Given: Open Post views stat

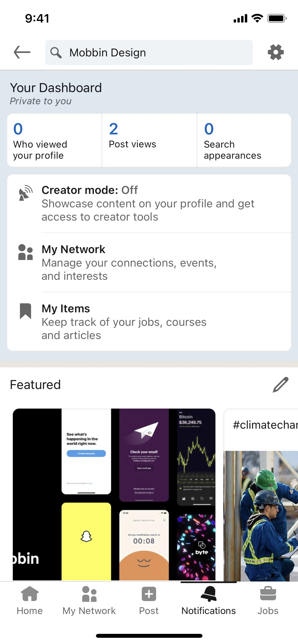Looking at the screenshot, I should [x=149, y=141].
